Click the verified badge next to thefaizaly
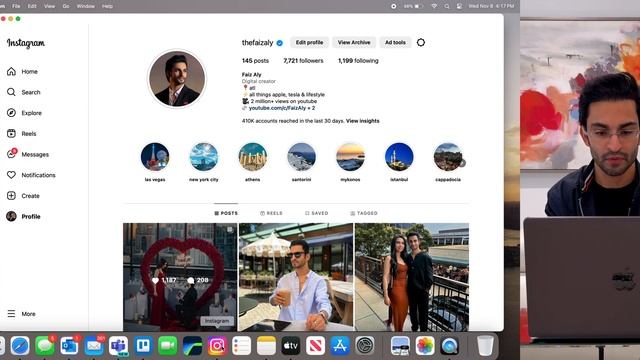The height and width of the screenshot is (360, 640). click(280, 43)
